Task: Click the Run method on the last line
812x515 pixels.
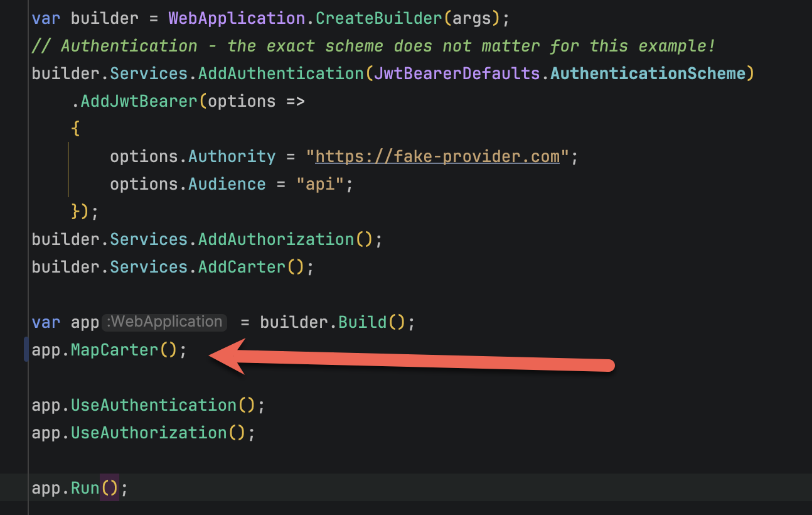Action: coord(85,488)
